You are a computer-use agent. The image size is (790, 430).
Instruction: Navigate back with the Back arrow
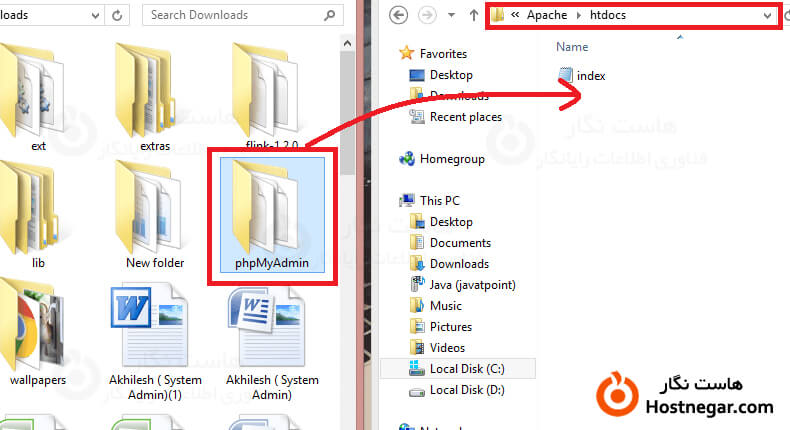click(399, 16)
